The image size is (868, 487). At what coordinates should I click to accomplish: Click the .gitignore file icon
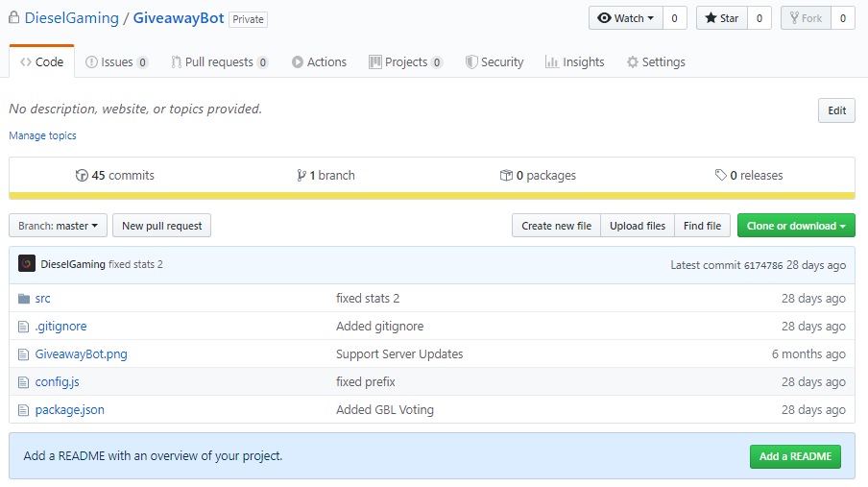(23, 327)
